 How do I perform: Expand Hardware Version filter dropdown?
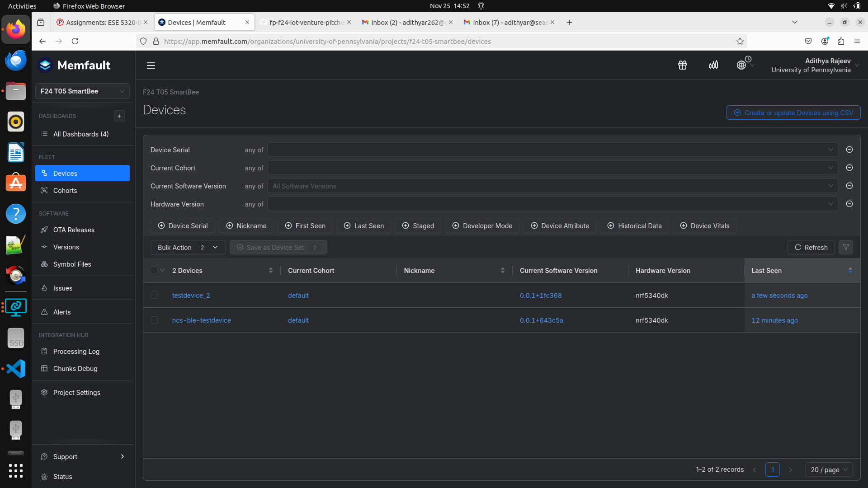(x=830, y=204)
